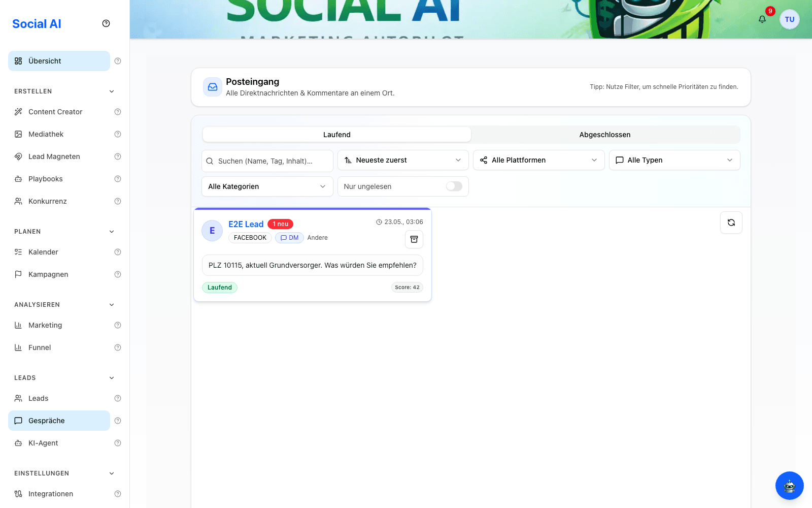Open Kalender in sidebar
812x508 pixels.
(x=59, y=252)
